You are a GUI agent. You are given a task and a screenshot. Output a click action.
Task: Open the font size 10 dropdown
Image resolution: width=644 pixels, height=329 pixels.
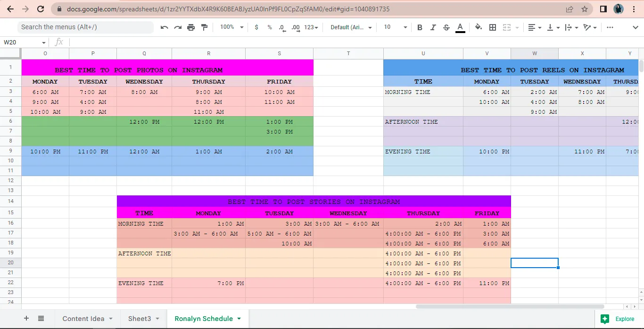(395, 27)
